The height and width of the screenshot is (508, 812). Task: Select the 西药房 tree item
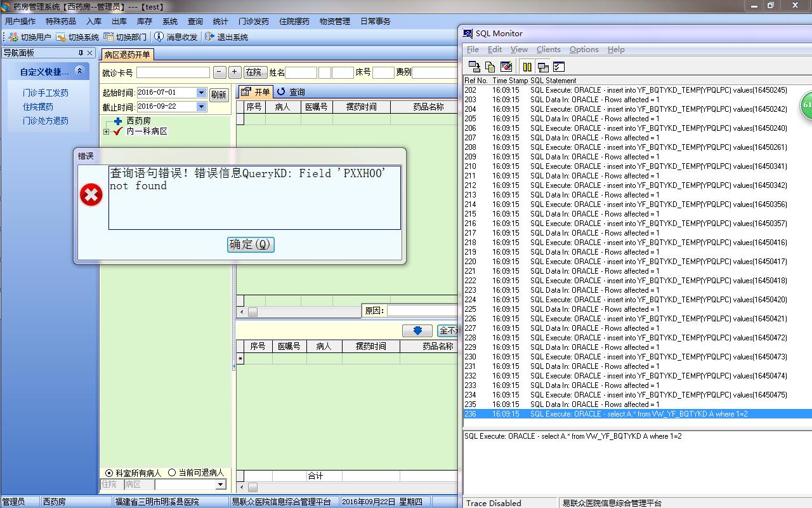tap(138, 121)
